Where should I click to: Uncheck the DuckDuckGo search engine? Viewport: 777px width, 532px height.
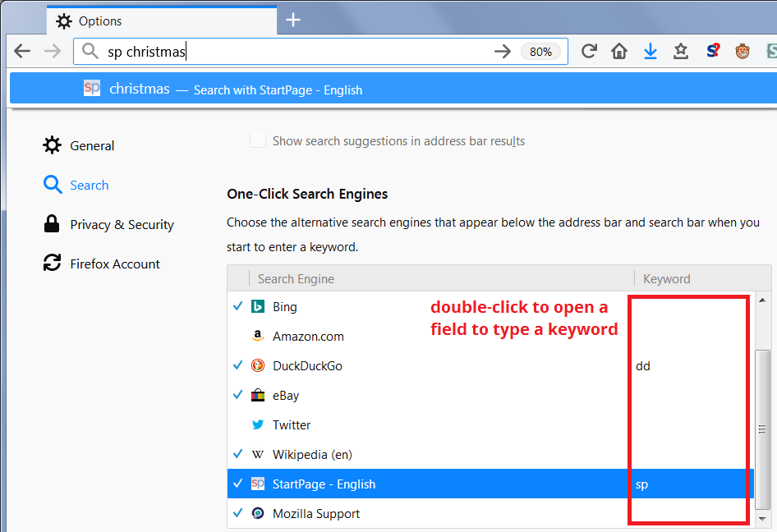[x=238, y=365]
